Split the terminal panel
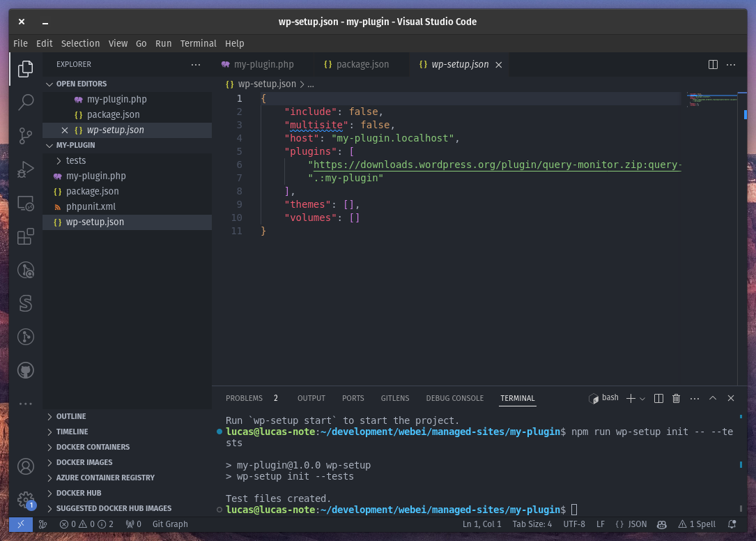 point(658,398)
